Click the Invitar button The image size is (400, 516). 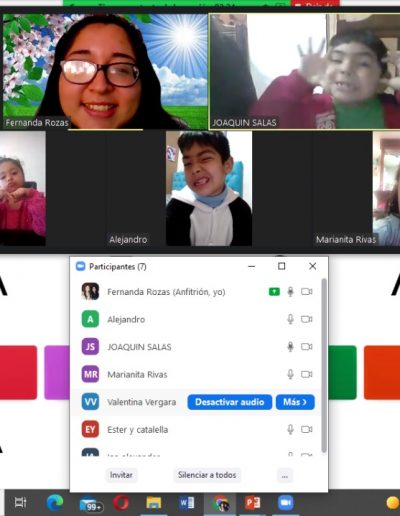coord(121,475)
